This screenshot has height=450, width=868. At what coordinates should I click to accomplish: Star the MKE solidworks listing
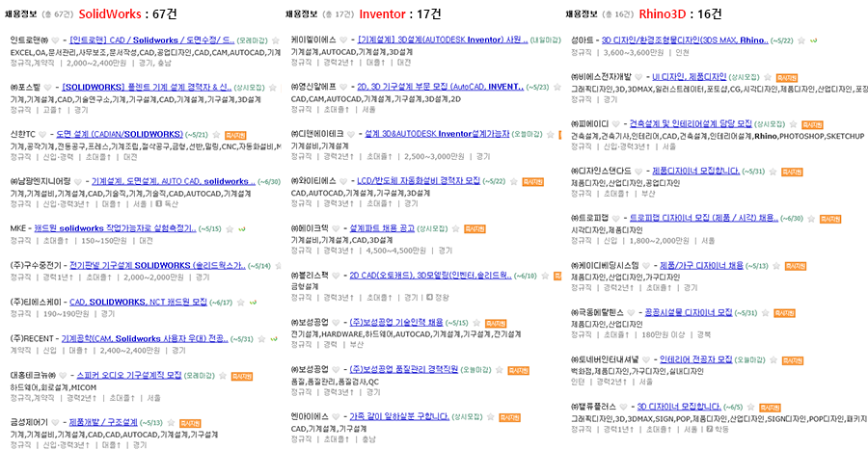pyautogui.click(x=230, y=229)
